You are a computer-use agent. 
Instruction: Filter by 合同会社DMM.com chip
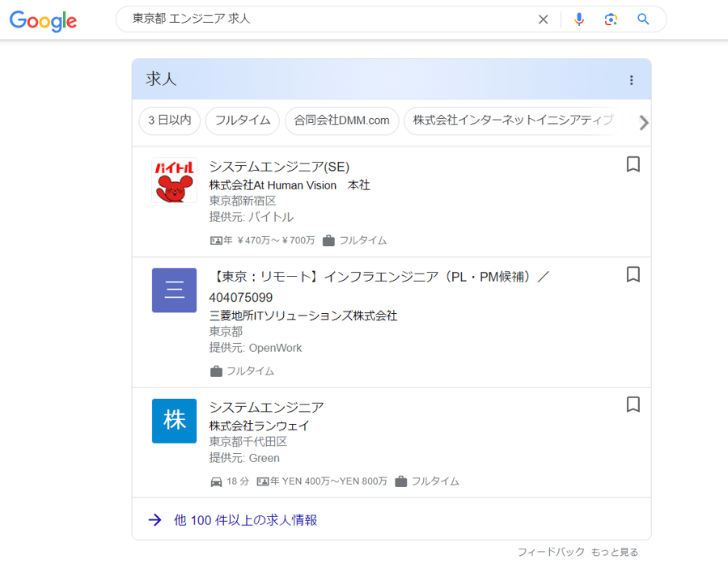[x=341, y=121]
